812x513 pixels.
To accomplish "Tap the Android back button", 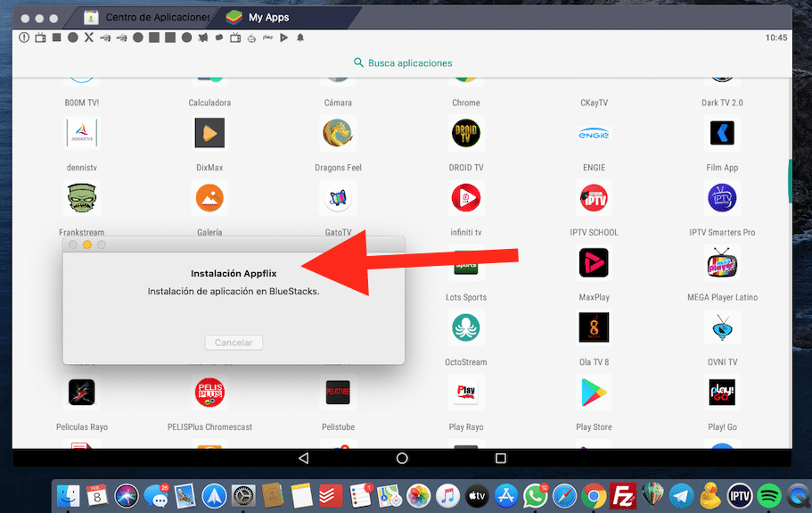I will [x=303, y=458].
